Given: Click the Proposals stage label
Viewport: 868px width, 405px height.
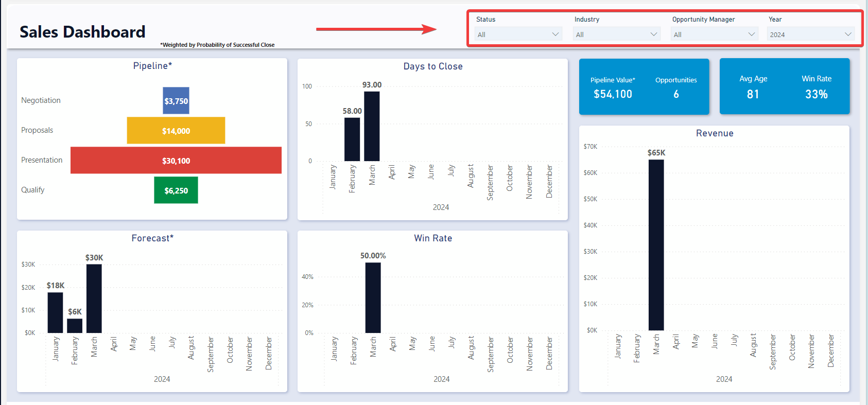Looking at the screenshot, I should (x=37, y=130).
